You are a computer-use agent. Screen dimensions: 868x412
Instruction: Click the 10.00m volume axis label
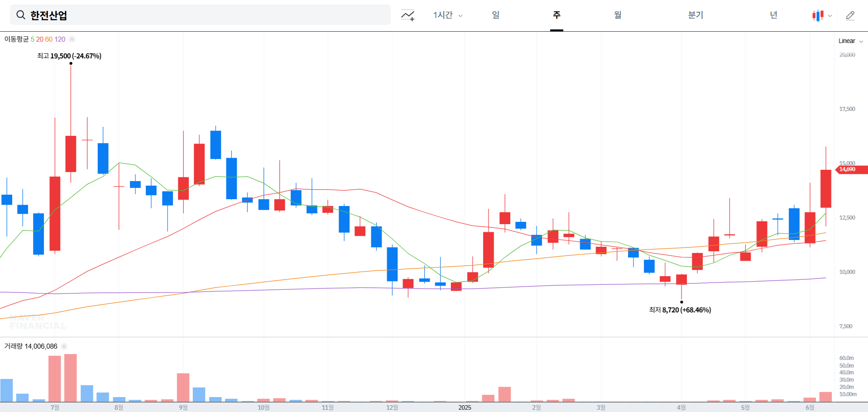(x=848, y=394)
